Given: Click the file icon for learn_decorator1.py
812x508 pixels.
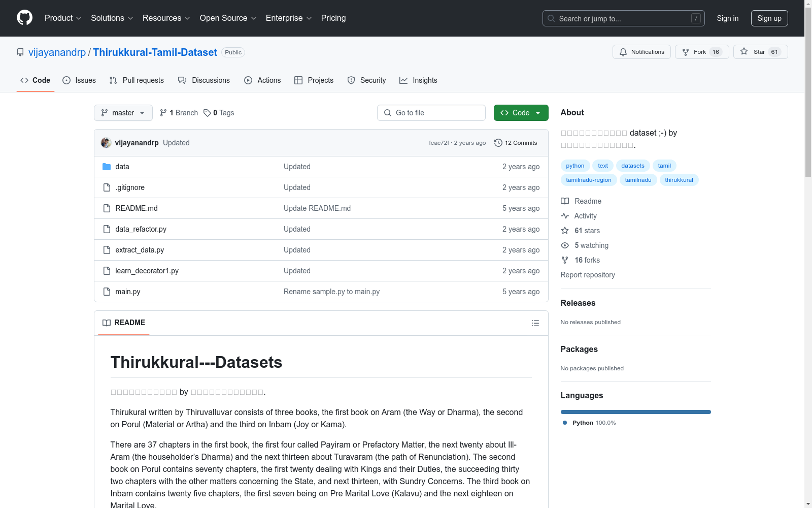Looking at the screenshot, I should [x=107, y=271].
